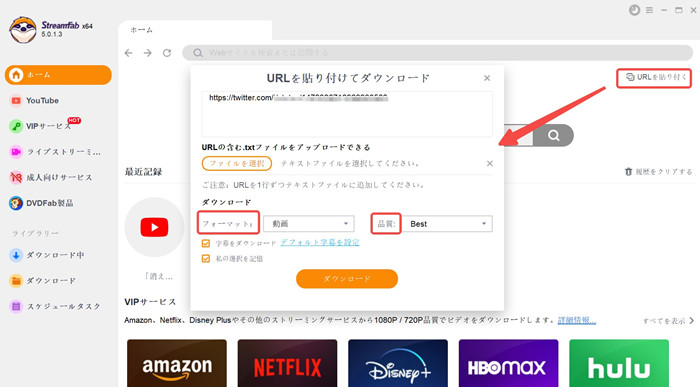Click the orange ダウンロード button
Screen dimensions: 700x387
[x=347, y=279]
